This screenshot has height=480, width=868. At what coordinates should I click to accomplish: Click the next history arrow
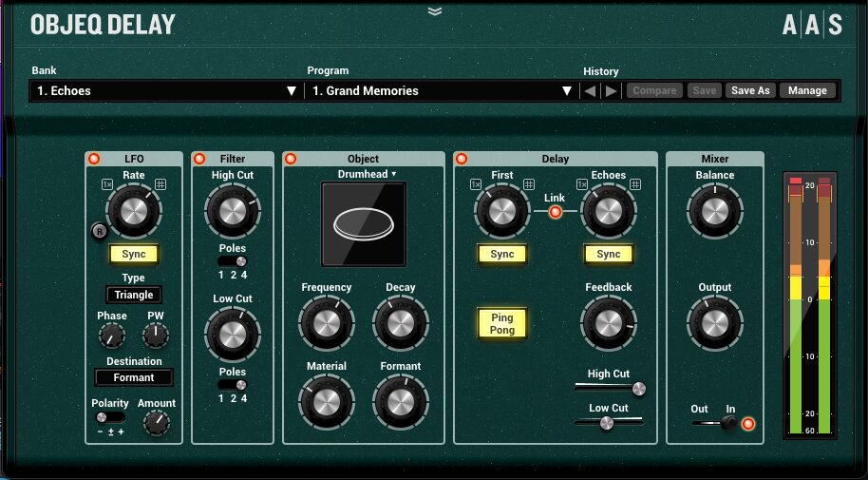click(612, 91)
